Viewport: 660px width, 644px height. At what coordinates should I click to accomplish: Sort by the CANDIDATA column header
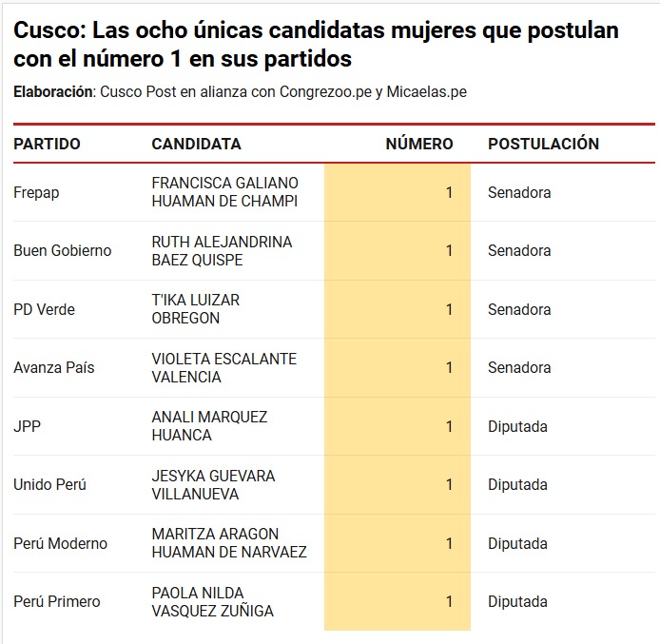pyautogui.click(x=196, y=144)
